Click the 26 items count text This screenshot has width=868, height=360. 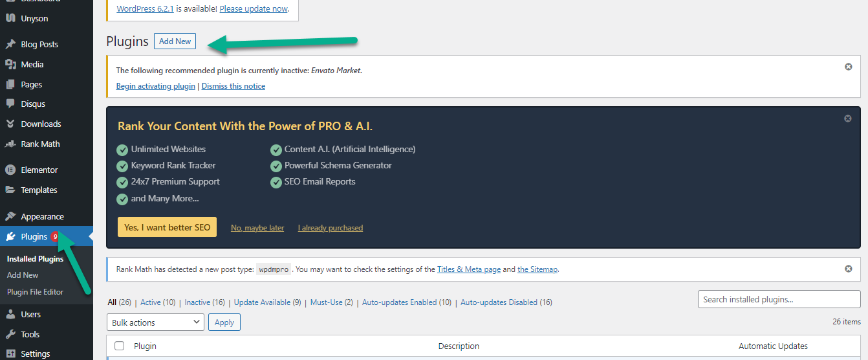point(847,322)
